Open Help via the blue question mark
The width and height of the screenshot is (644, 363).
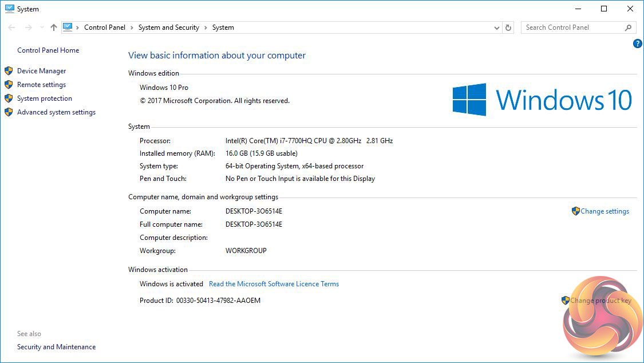[x=638, y=44]
